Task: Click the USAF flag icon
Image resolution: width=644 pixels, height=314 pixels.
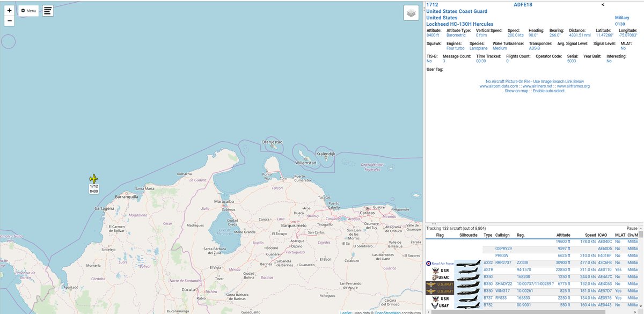Action: click(440, 305)
